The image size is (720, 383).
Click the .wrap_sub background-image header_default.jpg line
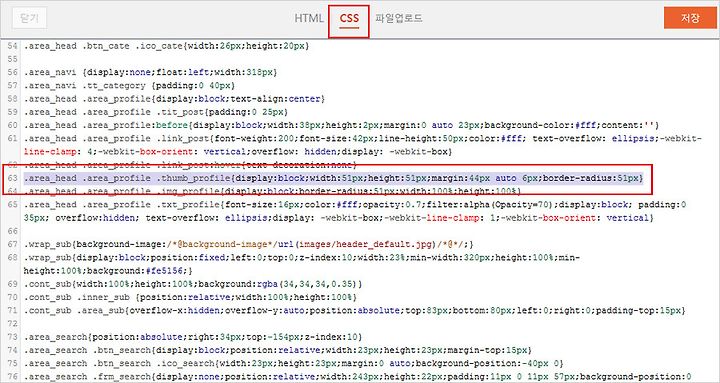point(249,244)
